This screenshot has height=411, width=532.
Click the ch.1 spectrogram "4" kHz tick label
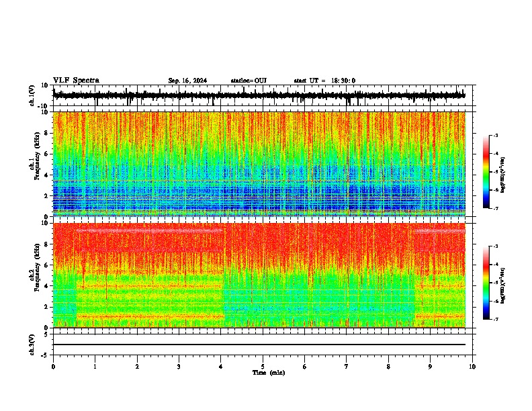(46, 175)
